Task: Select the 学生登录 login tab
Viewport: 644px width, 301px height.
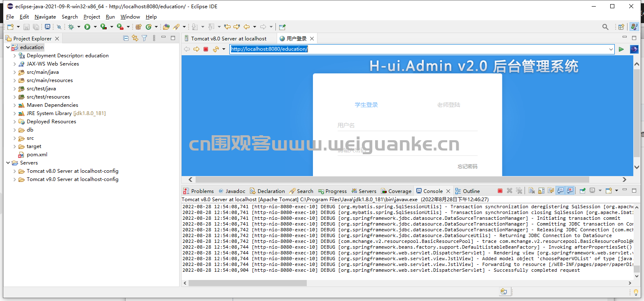Action: (x=366, y=105)
